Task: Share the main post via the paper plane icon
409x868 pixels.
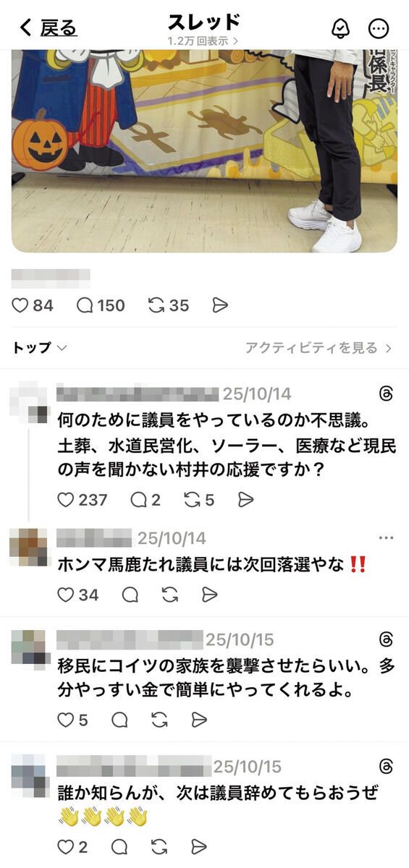Action: [x=220, y=306]
